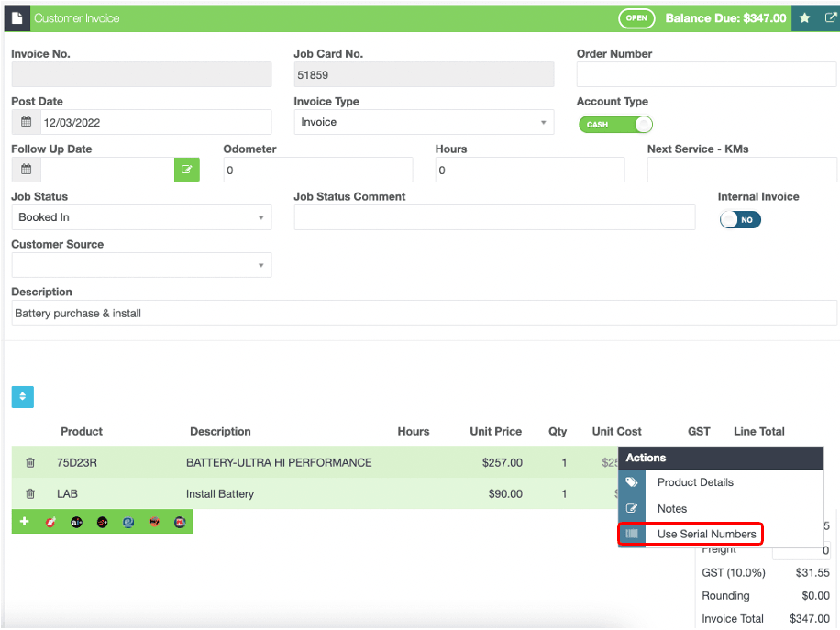
Task: Click the GST (10.0%) amount $31.55
Action: pos(812,572)
